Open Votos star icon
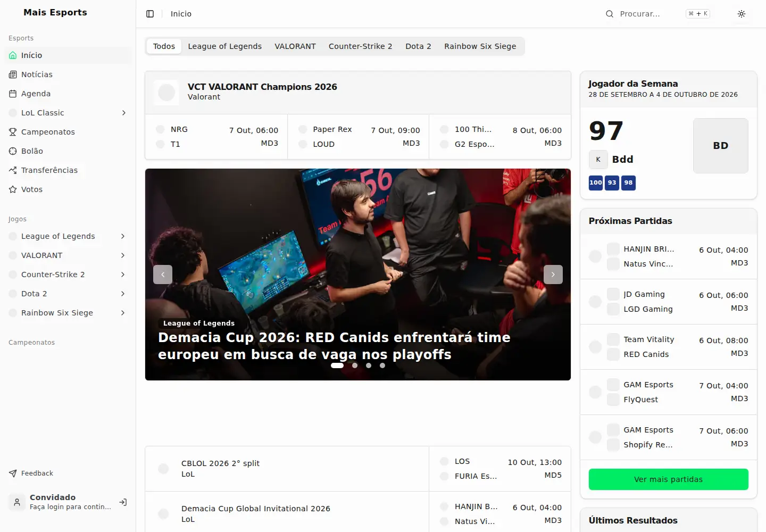 [x=13, y=189]
